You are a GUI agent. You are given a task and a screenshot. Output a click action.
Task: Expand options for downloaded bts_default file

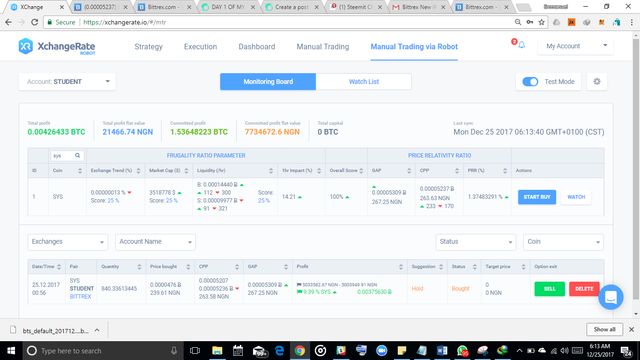pyautogui.click(x=97, y=330)
